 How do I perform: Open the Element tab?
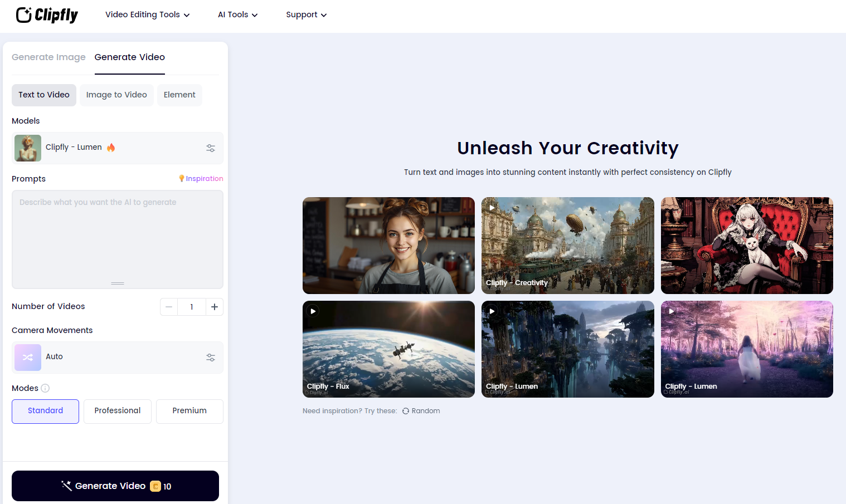179,95
